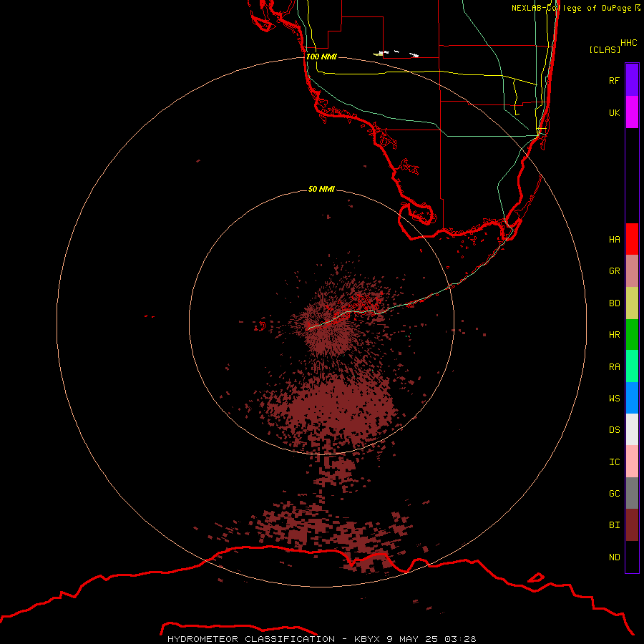644x644 pixels.
Task: Click the 'WS' legend label
Action: pyautogui.click(x=615, y=398)
